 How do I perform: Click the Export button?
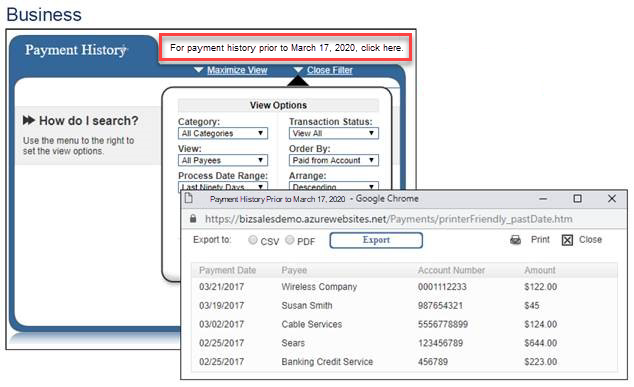point(376,240)
